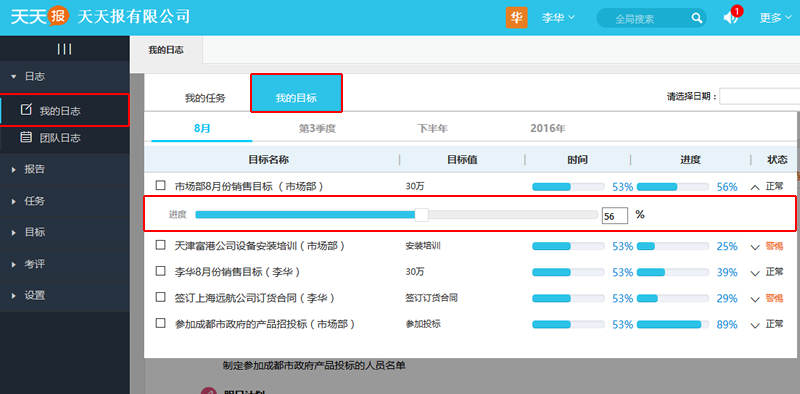Expand 天津富港公司设备安装培训 row chevron
Viewport: 800px width, 394px height.
click(x=755, y=248)
